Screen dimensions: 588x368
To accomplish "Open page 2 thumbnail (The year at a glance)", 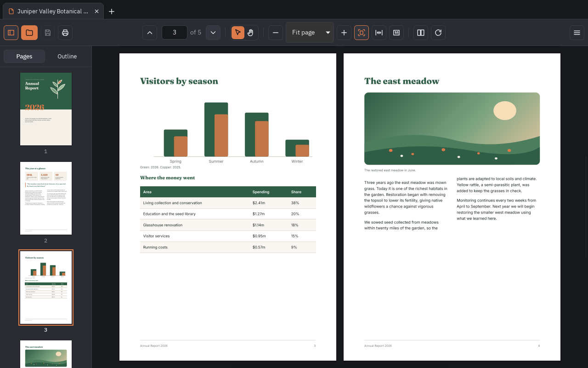I will tap(46, 198).
